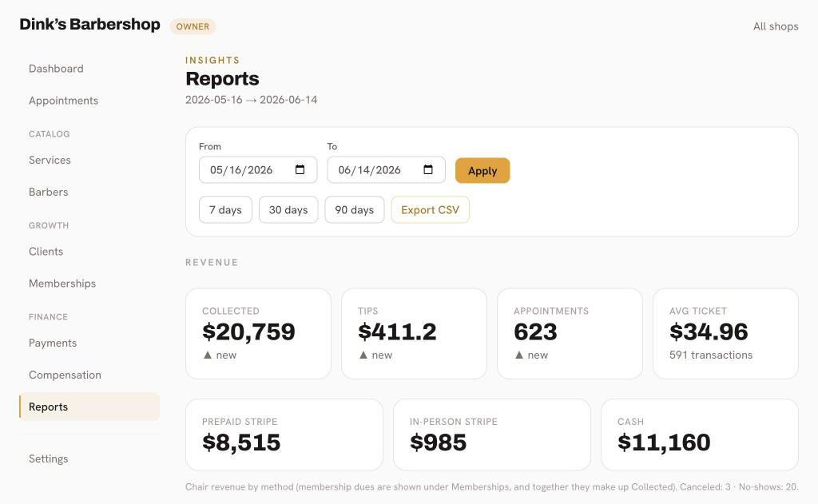Viewport: 818px width, 504px height.
Task: Open Compensation page in sidebar
Action: [65, 375]
